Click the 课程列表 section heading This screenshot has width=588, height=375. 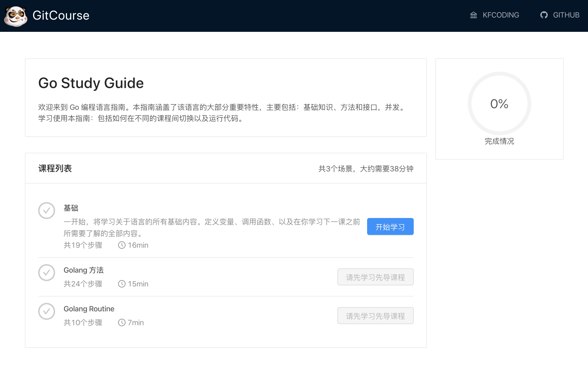coord(55,168)
